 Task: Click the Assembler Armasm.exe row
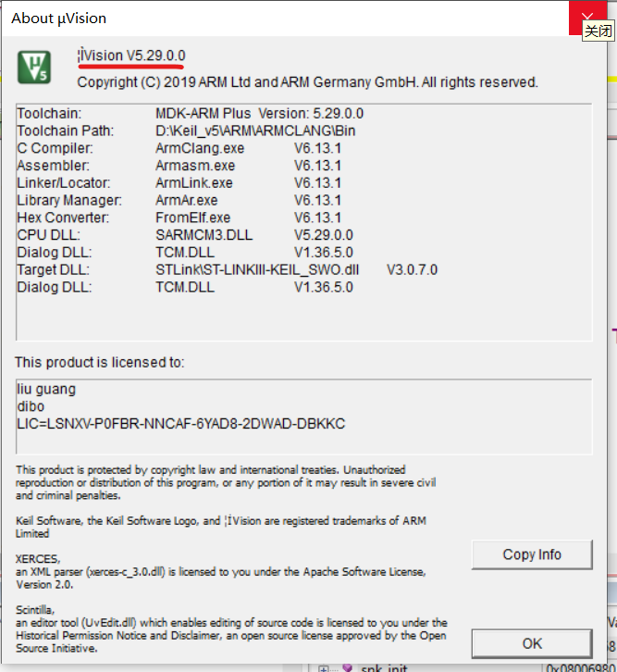click(x=179, y=166)
